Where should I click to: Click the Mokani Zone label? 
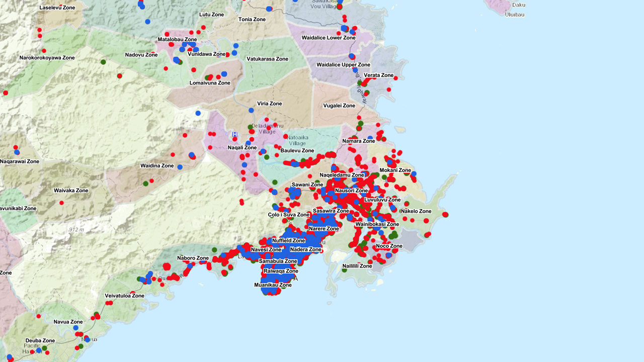pos(395,170)
